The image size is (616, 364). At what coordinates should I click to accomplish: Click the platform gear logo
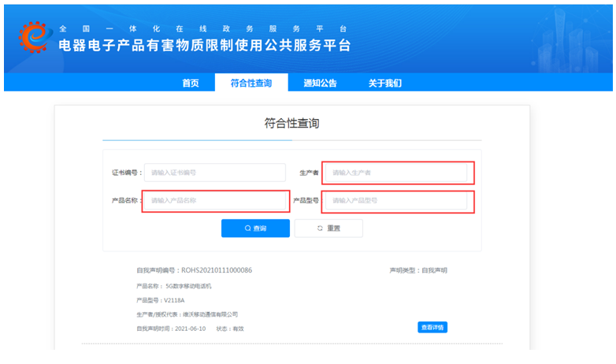click(x=35, y=37)
